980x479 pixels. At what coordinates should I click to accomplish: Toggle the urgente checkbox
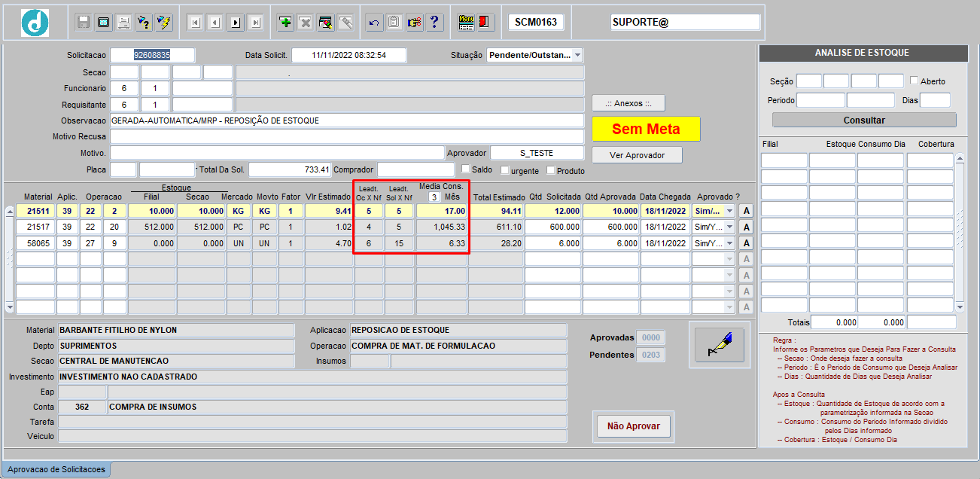point(505,169)
